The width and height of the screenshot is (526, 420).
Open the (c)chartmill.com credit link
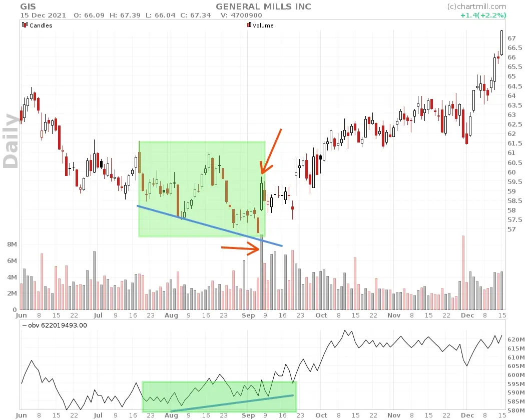[x=476, y=6]
